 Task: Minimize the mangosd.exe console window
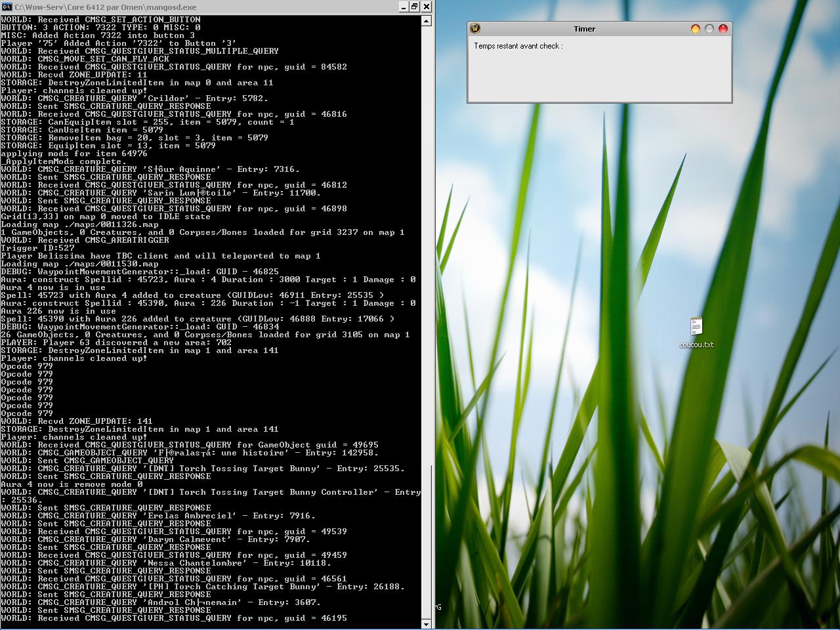(403, 7)
